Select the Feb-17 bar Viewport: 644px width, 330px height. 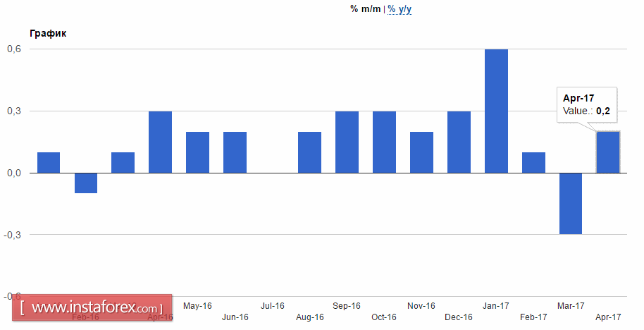(x=533, y=163)
